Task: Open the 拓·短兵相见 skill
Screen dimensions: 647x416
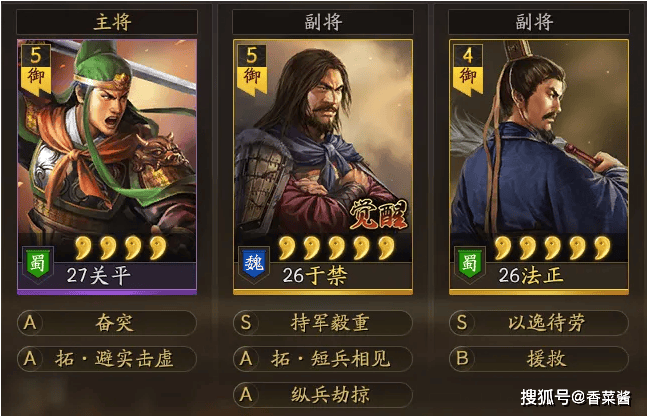Action: click(323, 359)
